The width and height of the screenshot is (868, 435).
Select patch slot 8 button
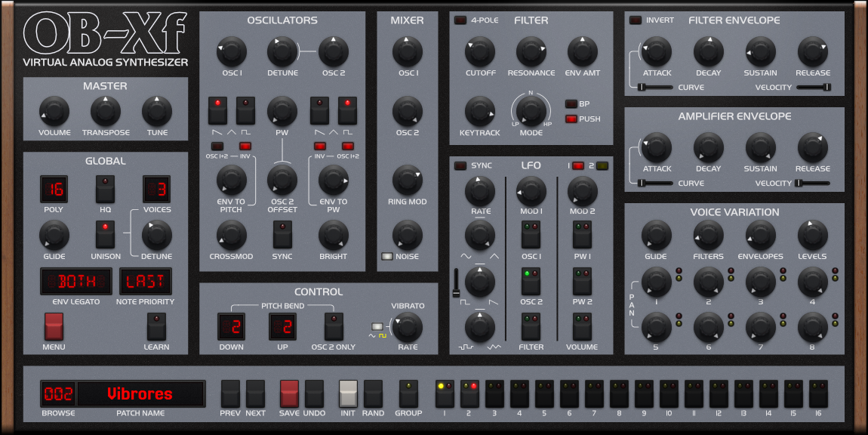coord(619,394)
